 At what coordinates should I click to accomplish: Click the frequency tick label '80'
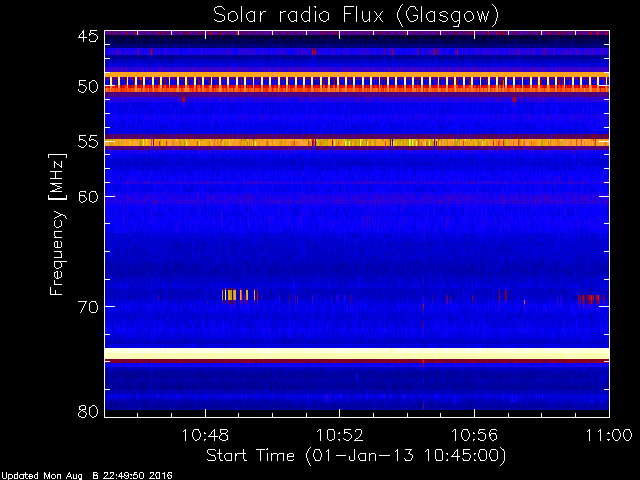(x=88, y=411)
